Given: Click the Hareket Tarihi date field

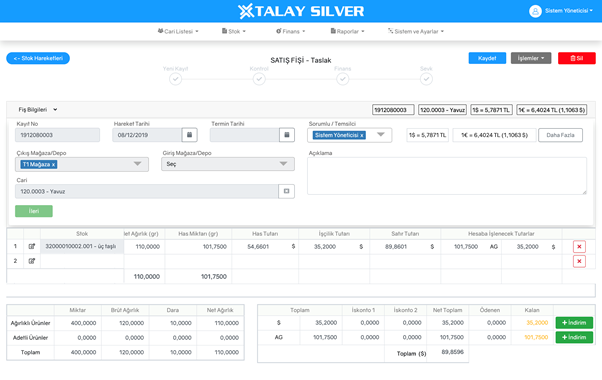Looking at the screenshot, I should point(147,135).
